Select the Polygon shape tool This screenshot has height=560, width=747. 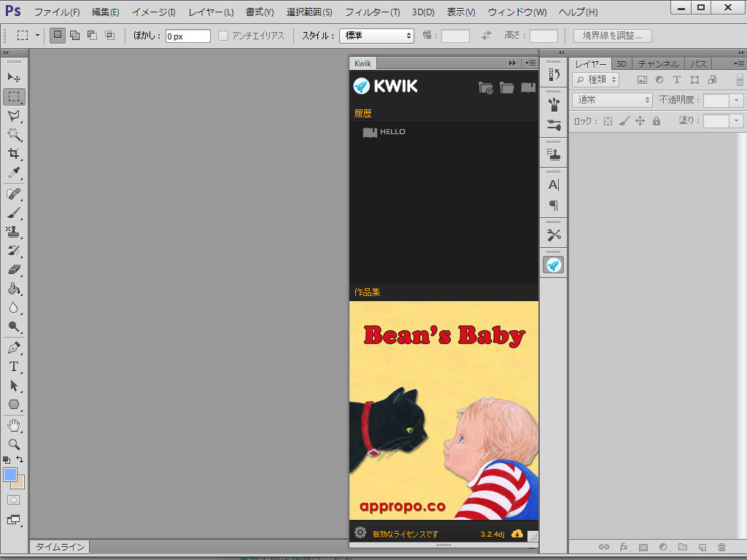(14, 405)
